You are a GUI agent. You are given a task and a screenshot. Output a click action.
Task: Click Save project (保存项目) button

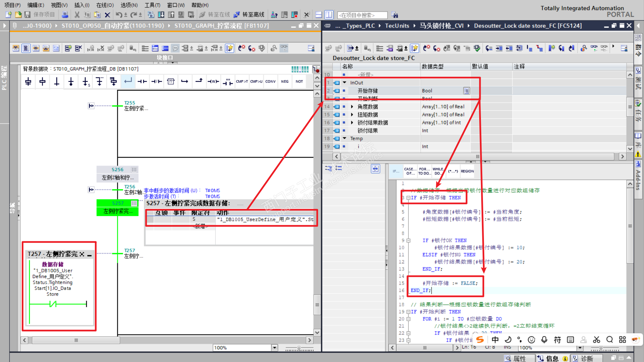[x=40, y=15]
